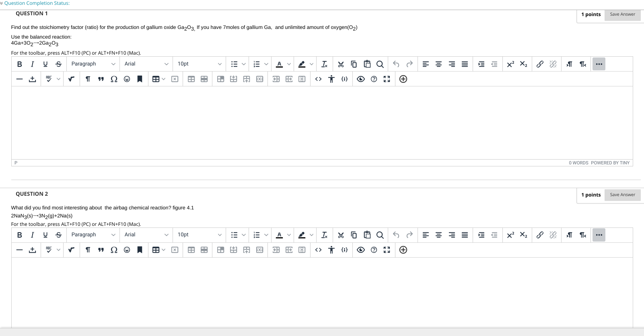Click Save Answer for Question 1
The width and height of the screenshot is (644, 336).
click(622, 14)
